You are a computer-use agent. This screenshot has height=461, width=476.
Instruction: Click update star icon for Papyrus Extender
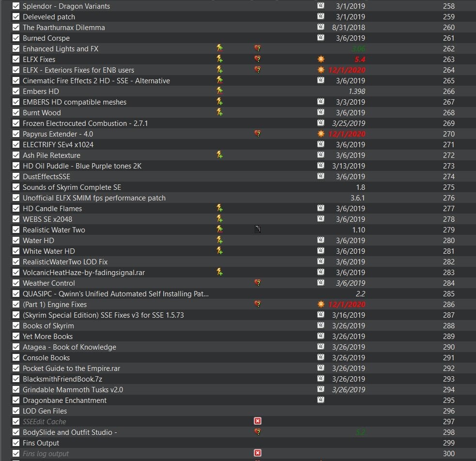click(x=321, y=134)
